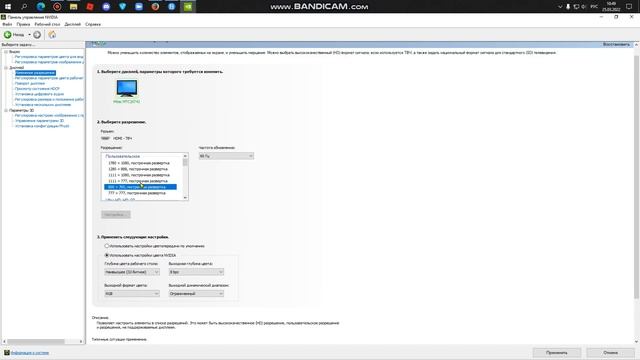The image size is (640, 360).
Task: Open Информация о системе link
Action: 30,353
